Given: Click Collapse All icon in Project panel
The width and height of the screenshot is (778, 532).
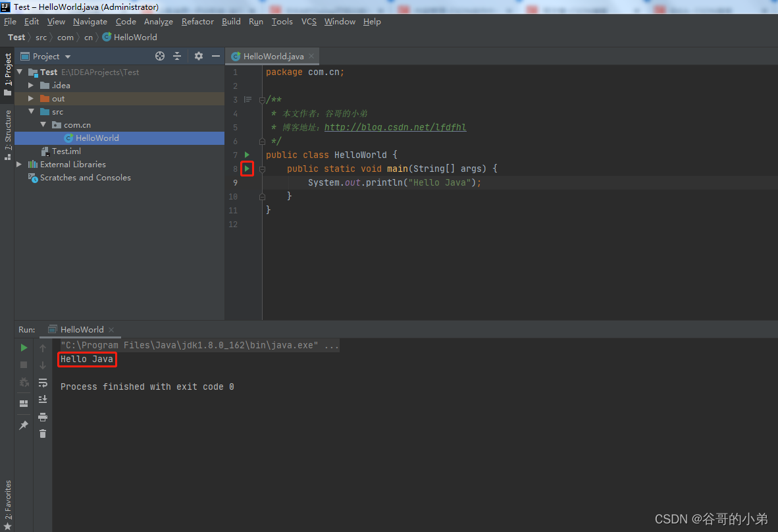Looking at the screenshot, I should click(177, 56).
